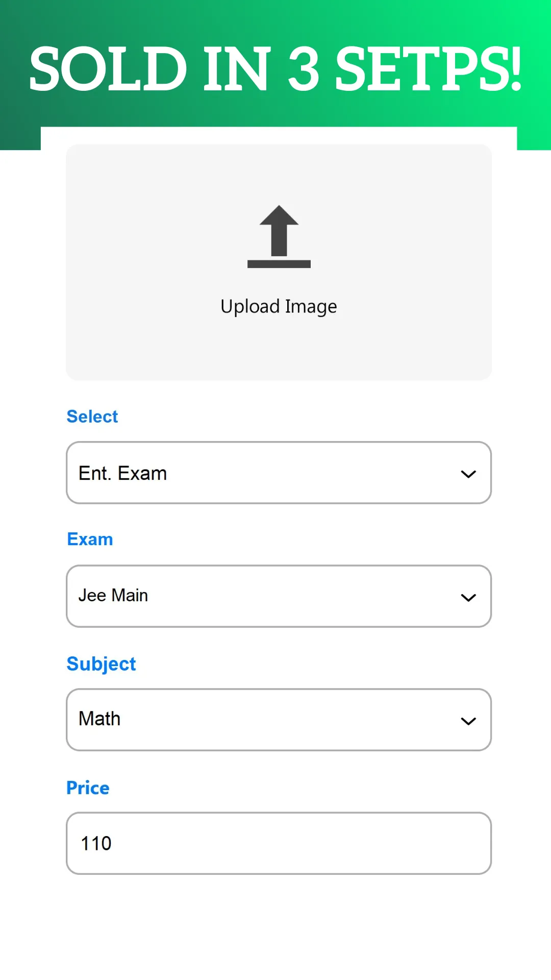This screenshot has height=980, width=551.
Task: Expand the Ent. Exam dropdown chevron
Action: (x=468, y=474)
